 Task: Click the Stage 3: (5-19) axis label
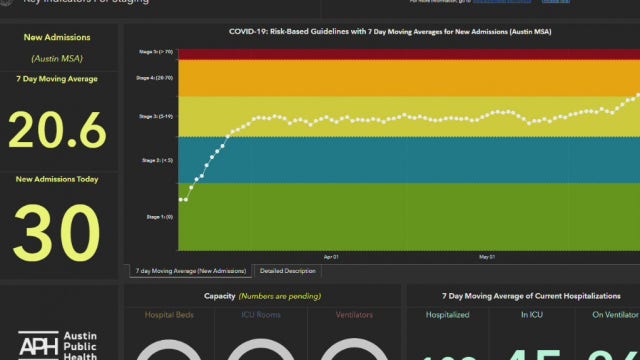156,117
